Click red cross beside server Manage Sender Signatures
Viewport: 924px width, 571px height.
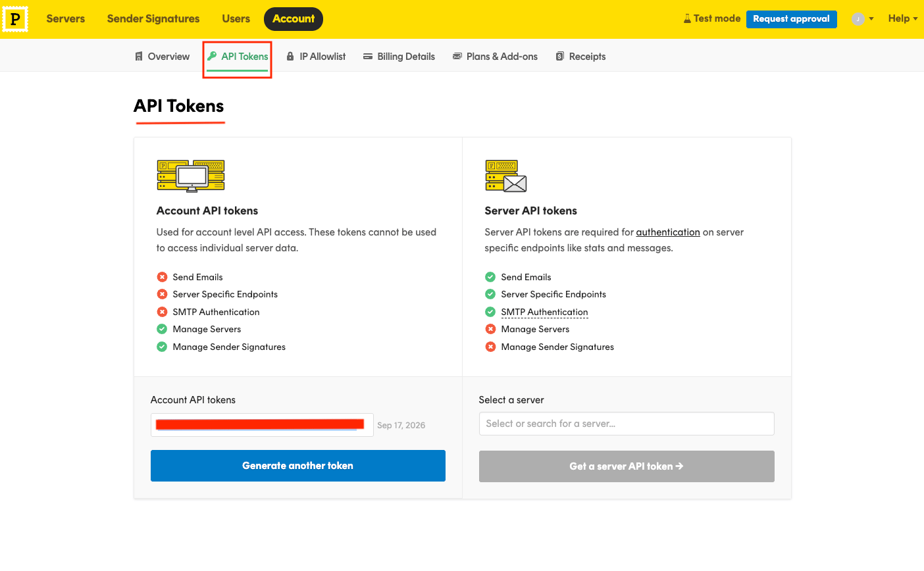tap(490, 347)
